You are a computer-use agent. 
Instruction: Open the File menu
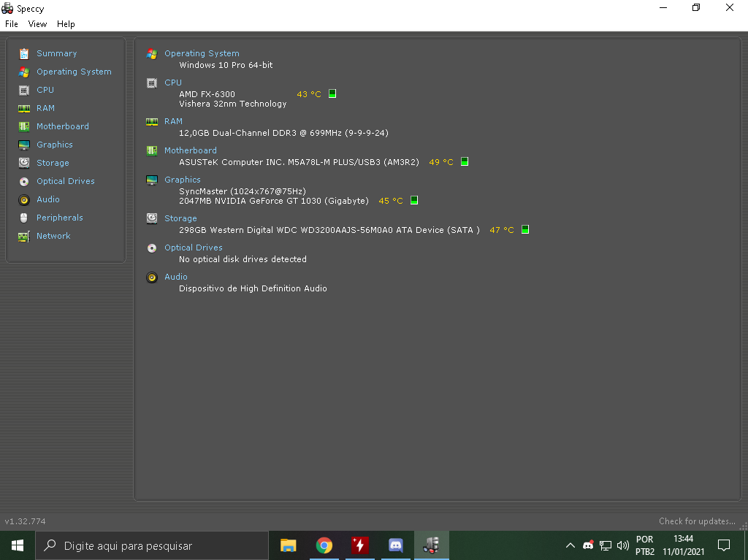click(x=12, y=24)
